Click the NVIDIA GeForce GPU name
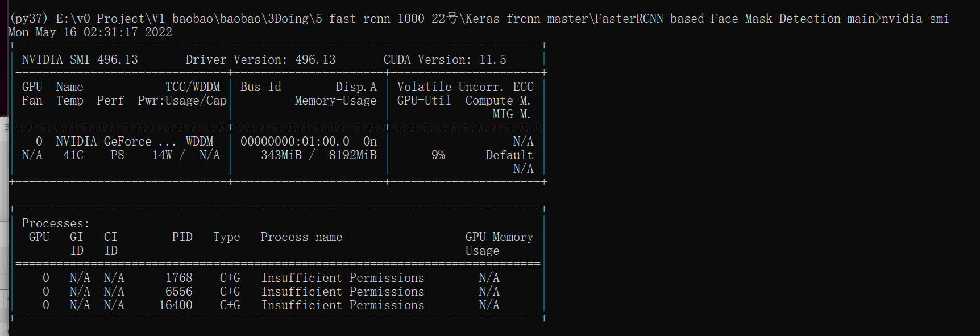 [x=115, y=142]
